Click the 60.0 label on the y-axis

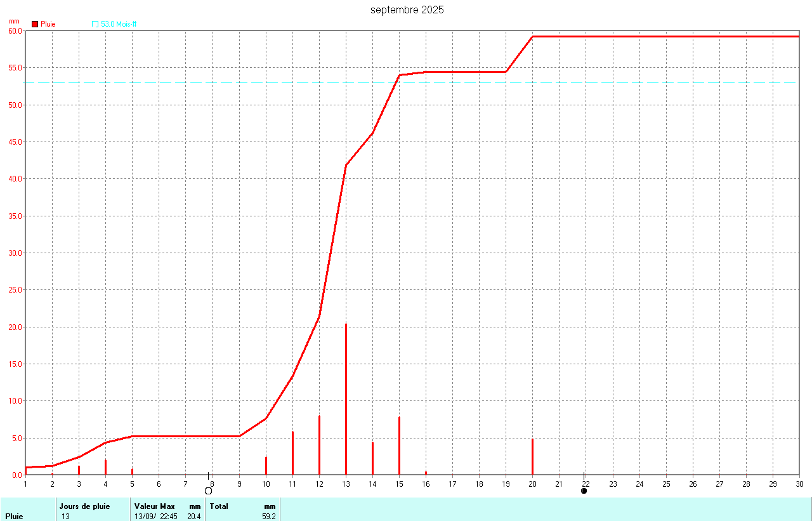pyautogui.click(x=15, y=30)
